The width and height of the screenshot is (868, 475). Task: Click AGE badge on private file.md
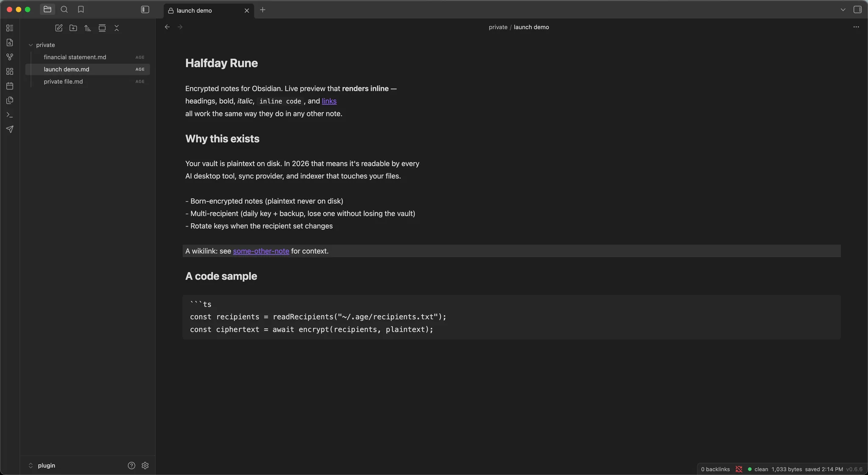140,82
